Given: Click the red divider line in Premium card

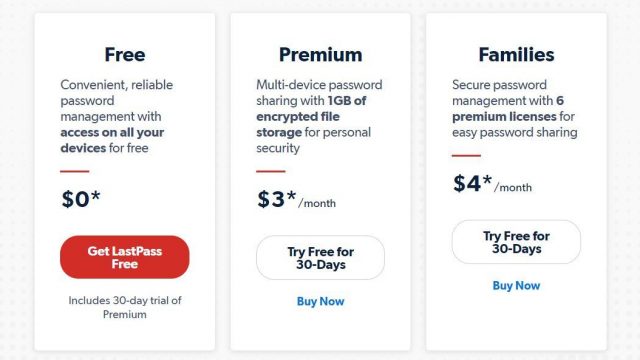Looking at the screenshot, I should click(x=271, y=171).
